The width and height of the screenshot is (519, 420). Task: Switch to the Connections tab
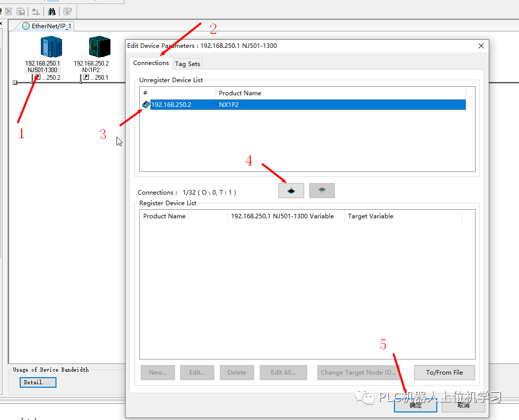[151, 63]
